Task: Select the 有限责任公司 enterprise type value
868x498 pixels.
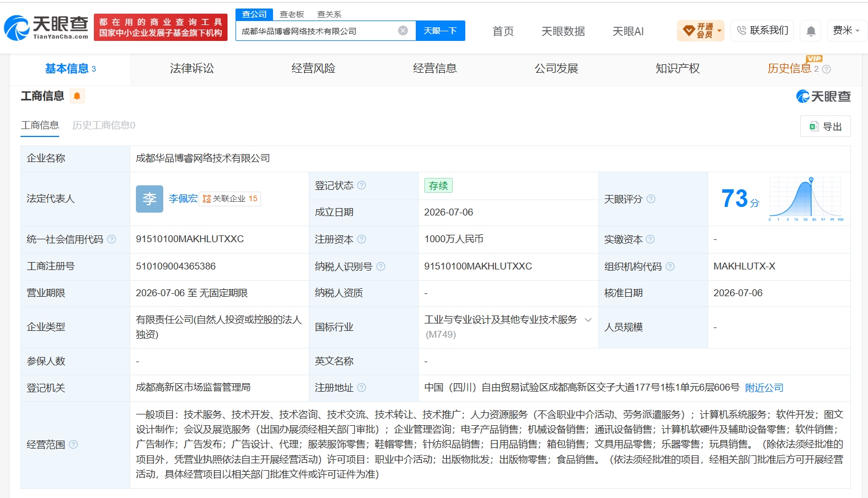Action: (x=219, y=327)
